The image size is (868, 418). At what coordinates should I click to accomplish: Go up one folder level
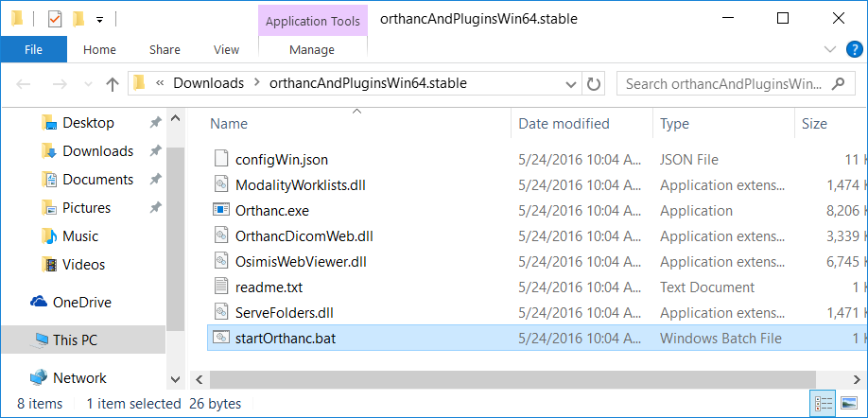113,84
